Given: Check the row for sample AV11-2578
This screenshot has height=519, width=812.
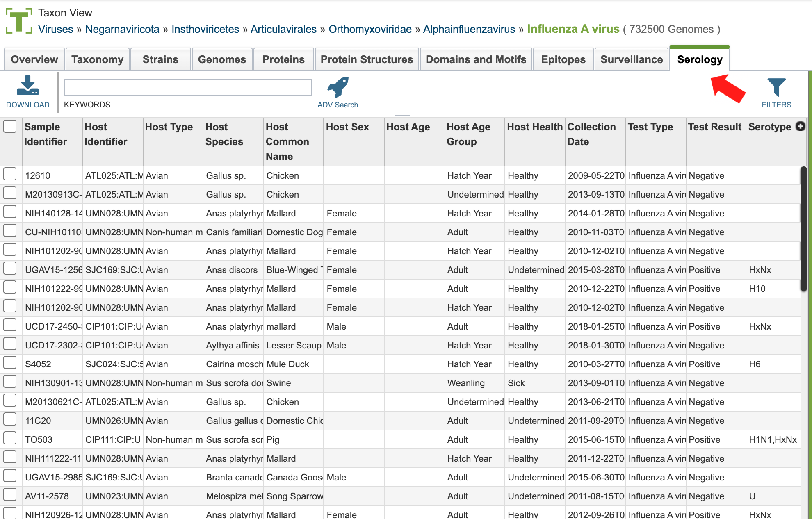Looking at the screenshot, I should (x=10, y=495).
